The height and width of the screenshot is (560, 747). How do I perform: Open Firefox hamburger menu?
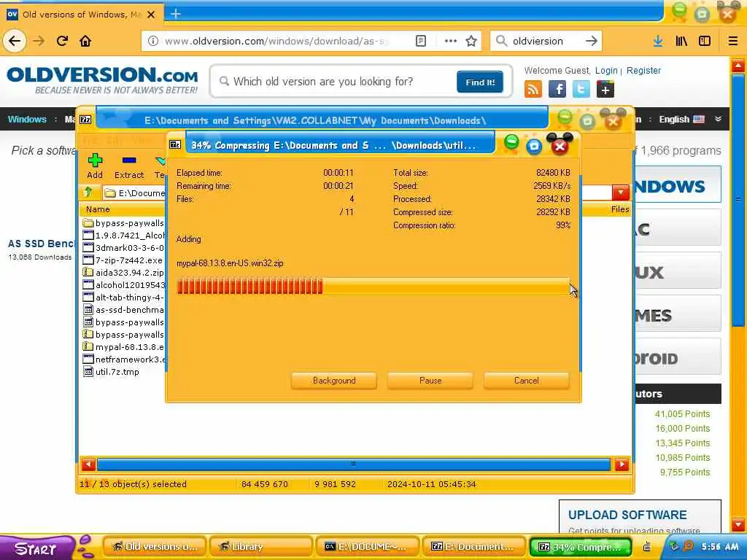coord(732,41)
